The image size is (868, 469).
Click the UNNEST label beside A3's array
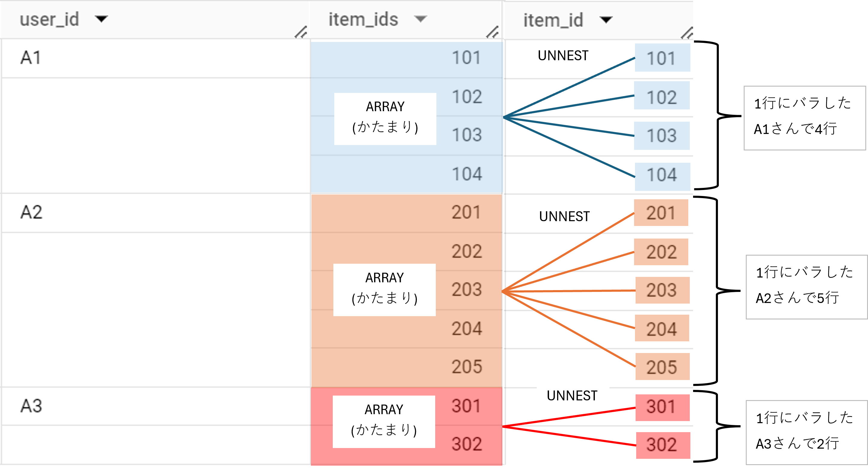coord(572,396)
